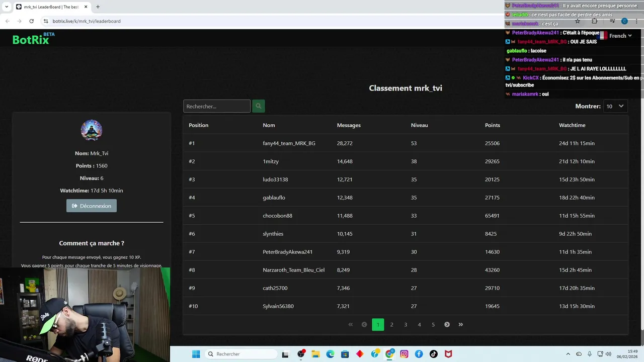Go to leaderboard page 2
The height and width of the screenshot is (362, 644).
391,324
